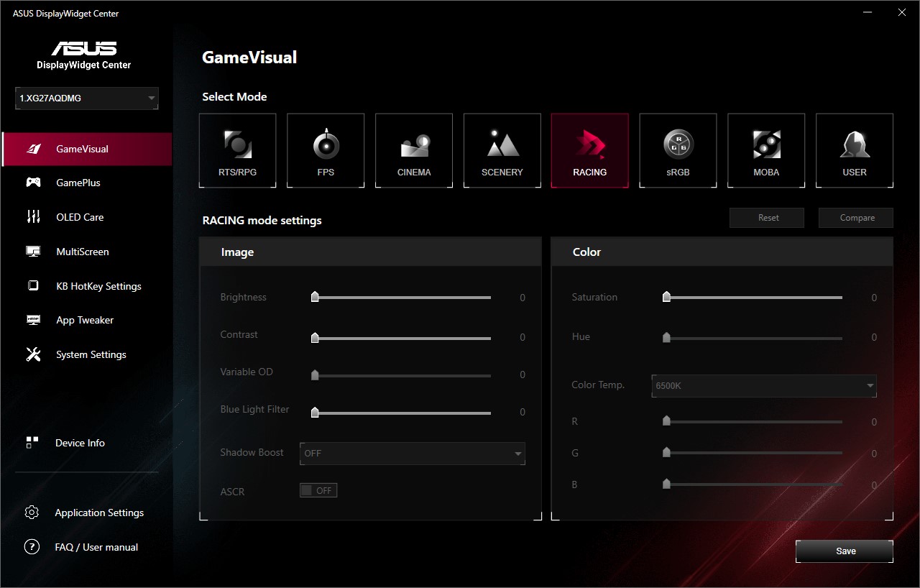Open FAQ / User manual
Image resolution: width=920 pixels, height=588 pixels.
[x=96, y=547]
